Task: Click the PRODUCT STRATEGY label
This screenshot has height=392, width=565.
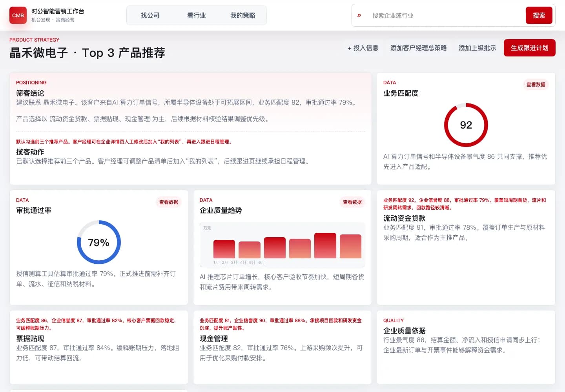Action: click(35, 40)
